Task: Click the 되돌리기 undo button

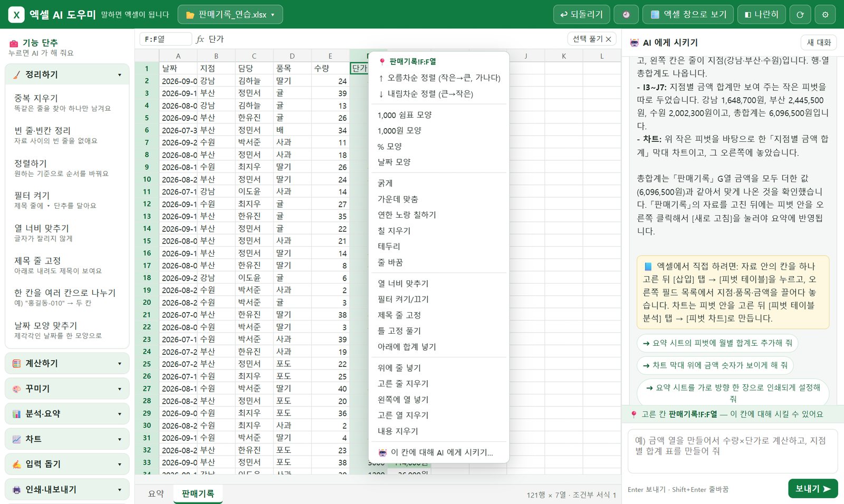Action: coord(581,15)
